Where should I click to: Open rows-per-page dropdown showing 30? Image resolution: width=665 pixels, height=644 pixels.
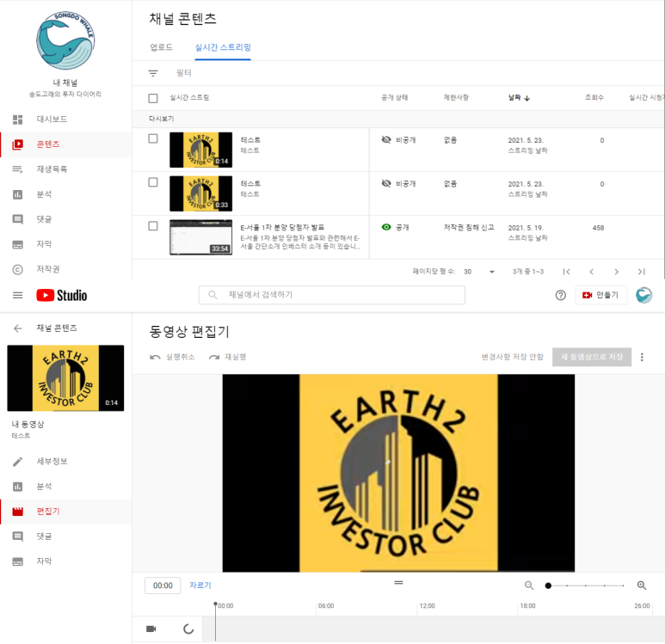pos(479,272)
